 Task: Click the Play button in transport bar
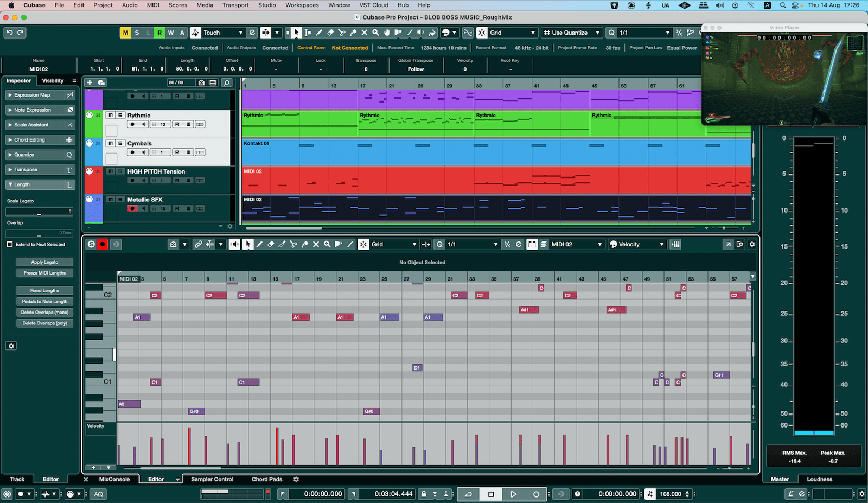513,494
